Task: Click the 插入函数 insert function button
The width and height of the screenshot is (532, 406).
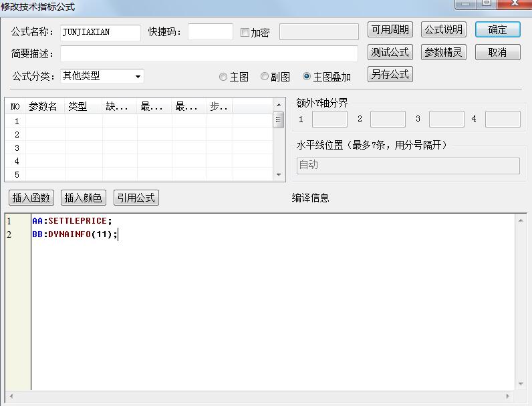Action: click(31, 198)
